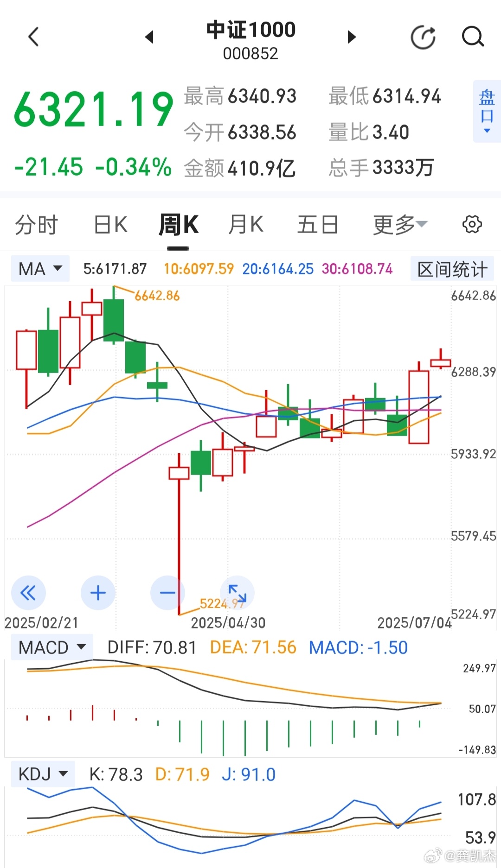This screenshot has width=501, height=868.
Task: Tap the 2025/07/04 date label
Action: [414, 623]
